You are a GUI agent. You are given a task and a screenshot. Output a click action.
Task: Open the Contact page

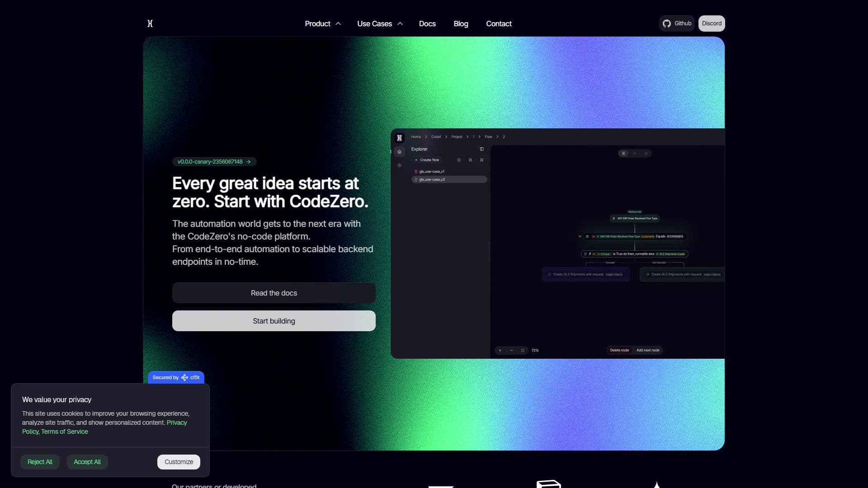pyautogui.click(x=499, y=23)
